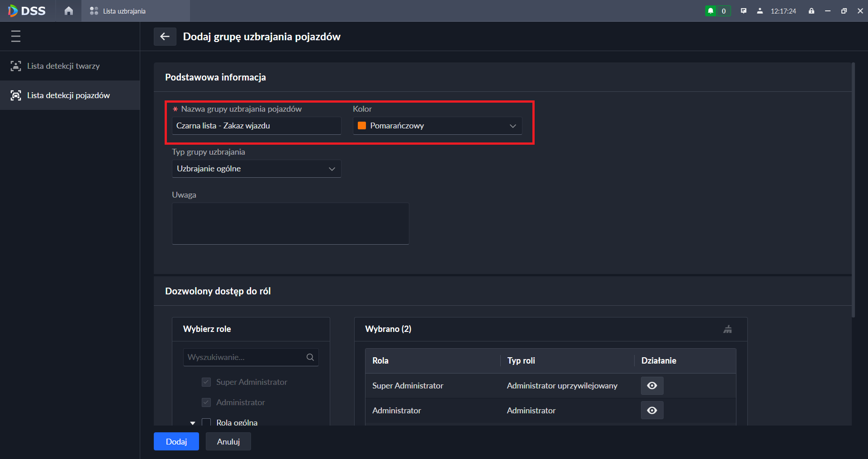Click eye icon for Super Administrator row
The width and height of the screenshot is (868, 459).
(652, 386)
